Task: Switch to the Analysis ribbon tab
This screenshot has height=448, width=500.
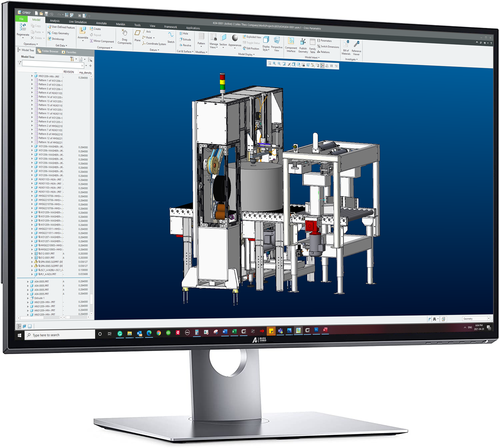Action: [x=55, y=21]
